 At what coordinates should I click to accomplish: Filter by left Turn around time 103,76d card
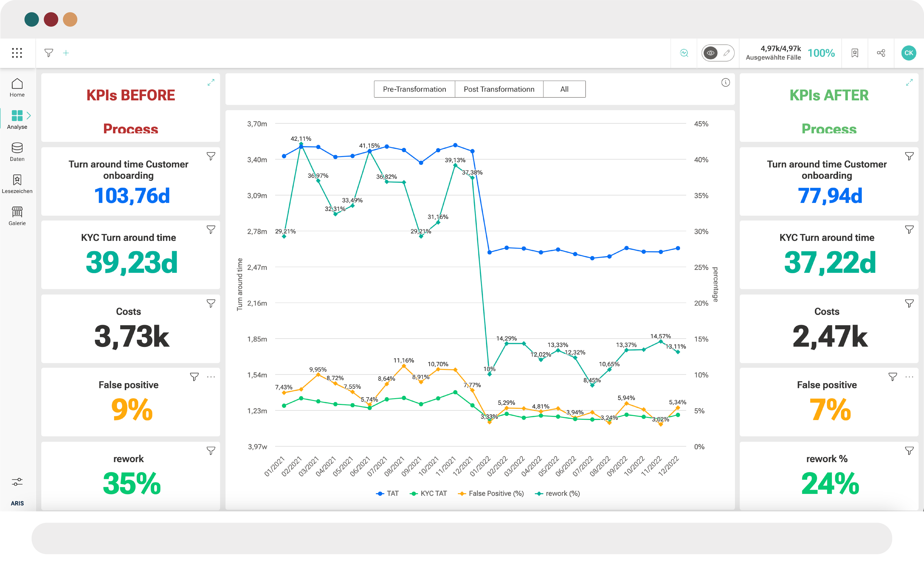(211, 156)
